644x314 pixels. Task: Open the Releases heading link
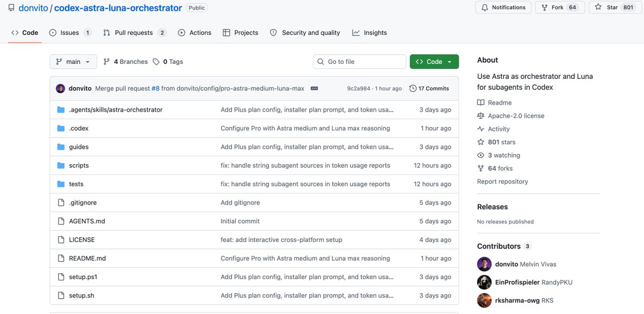[492, 207]
